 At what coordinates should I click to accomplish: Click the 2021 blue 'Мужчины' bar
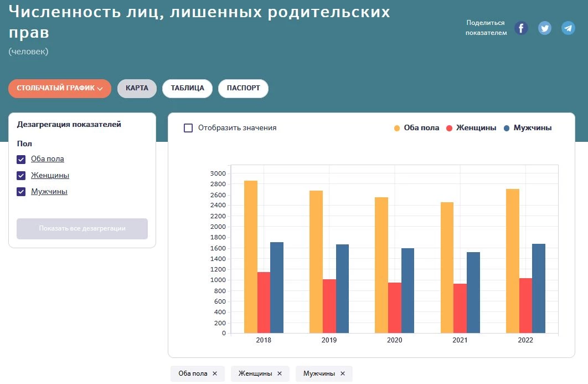pos(473,293)
